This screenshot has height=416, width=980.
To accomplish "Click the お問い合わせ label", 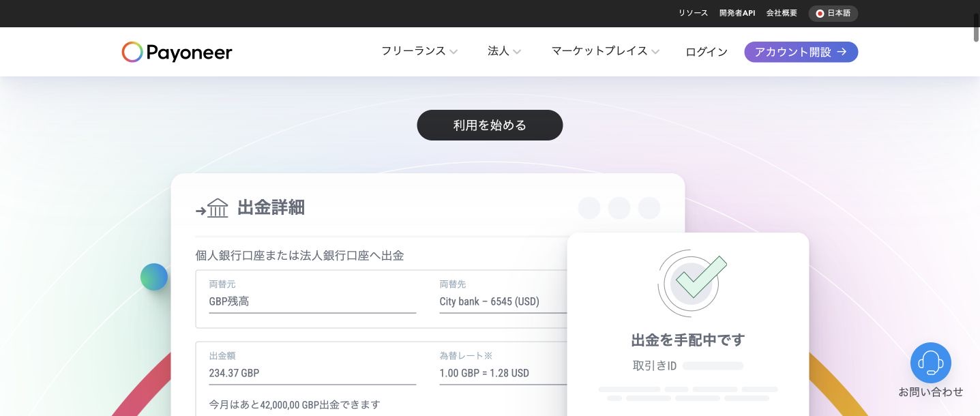I will [x=931, y=392].
